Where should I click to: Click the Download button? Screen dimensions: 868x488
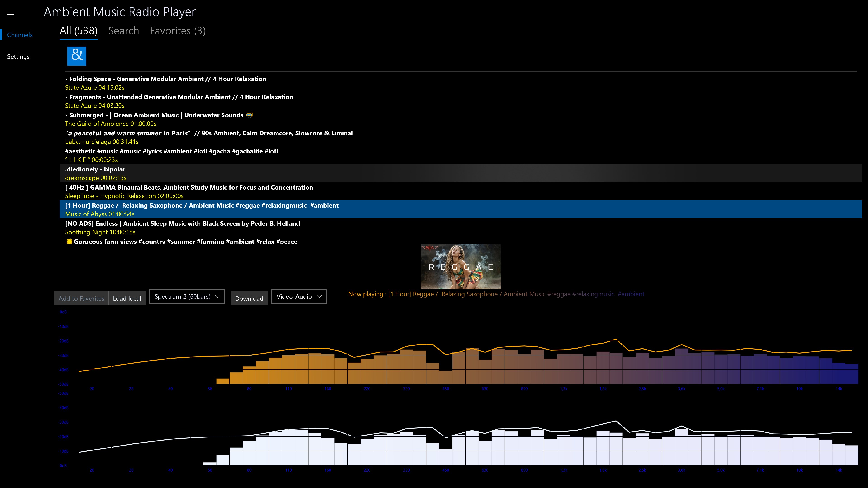tap(249, 298)
